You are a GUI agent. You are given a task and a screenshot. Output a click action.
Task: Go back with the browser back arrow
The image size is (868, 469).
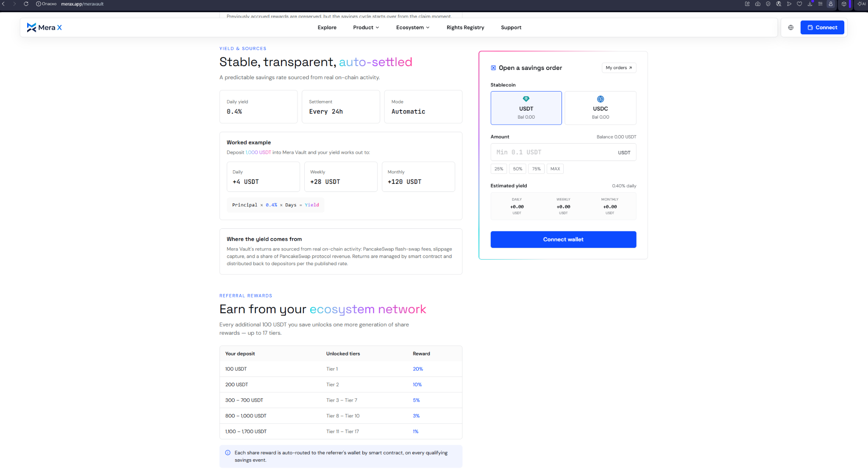coord(3,4)
